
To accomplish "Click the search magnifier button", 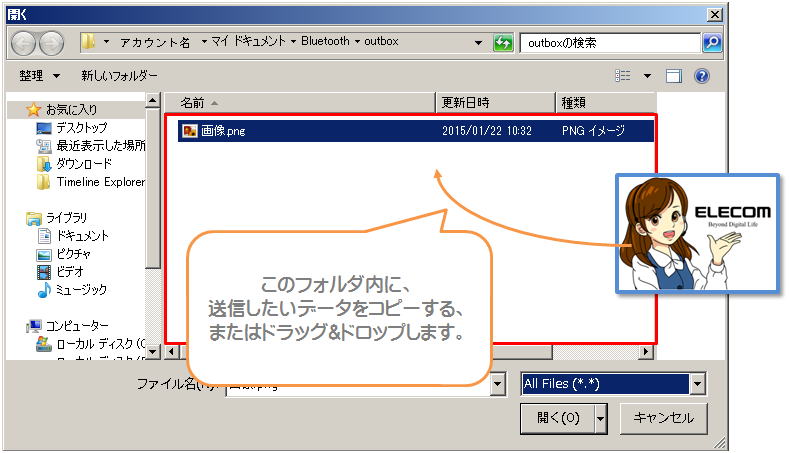I will pyautogui.click(x=712, y=43).
